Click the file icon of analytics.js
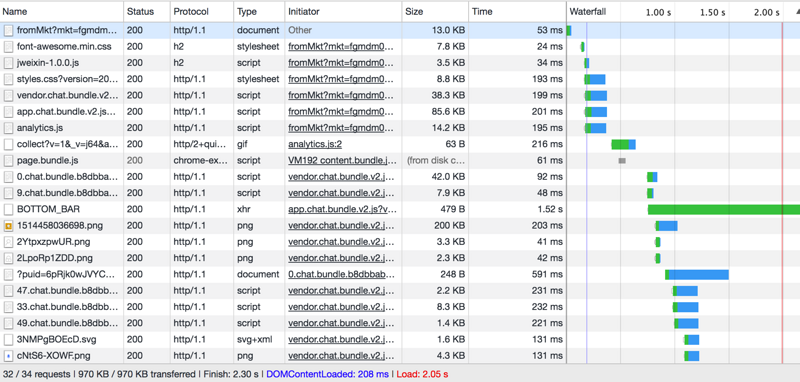This screenshot has width=800, height=382. pyautogui.click(x=8, y=128)
